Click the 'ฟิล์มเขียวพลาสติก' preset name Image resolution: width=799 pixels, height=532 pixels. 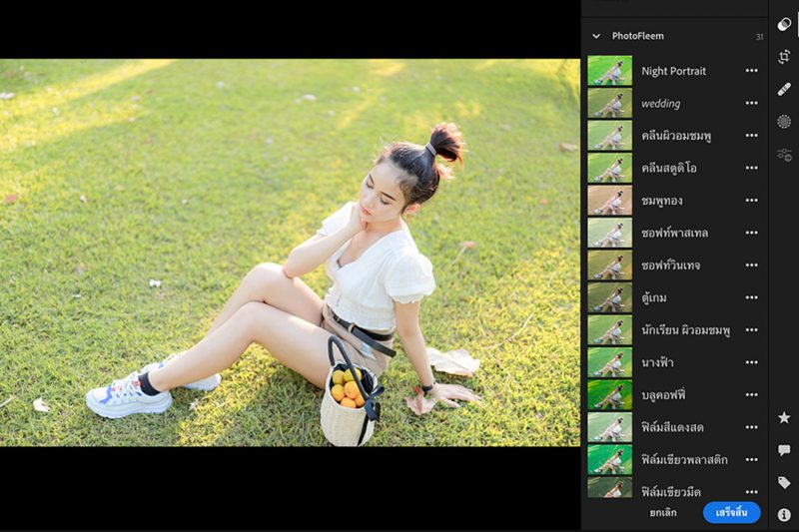(684, 460)
